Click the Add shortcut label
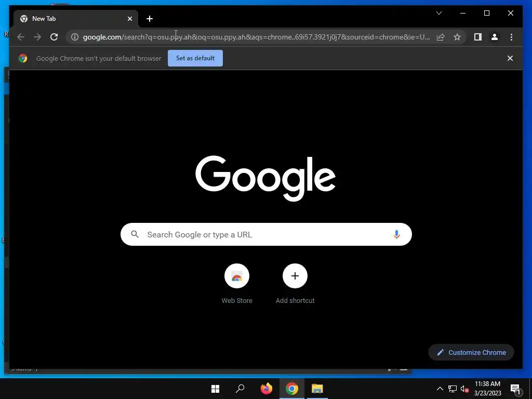Screen dimensions: 532x399 295,300
